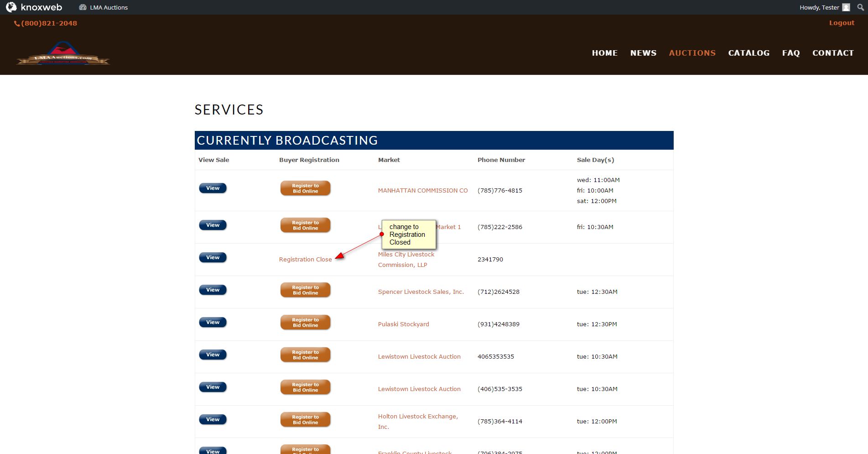Open the NEWS nav item
Viewport: 868px width, 454px height.
(643, 53)
